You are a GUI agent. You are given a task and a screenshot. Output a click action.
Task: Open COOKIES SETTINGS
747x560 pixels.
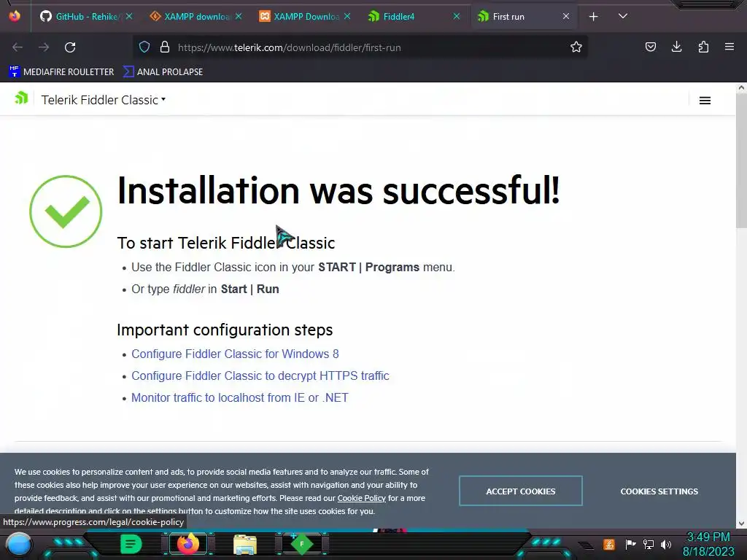coord(659,491)
